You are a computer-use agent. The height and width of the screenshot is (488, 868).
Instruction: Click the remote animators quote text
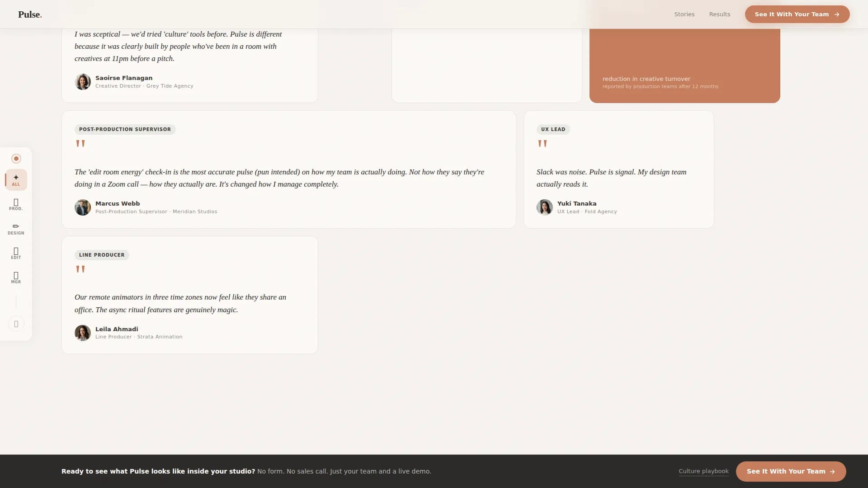click(x=180, y=303)
